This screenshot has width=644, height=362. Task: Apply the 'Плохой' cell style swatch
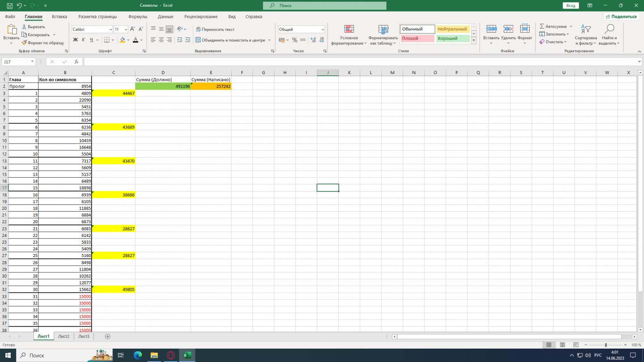[417, 38]
